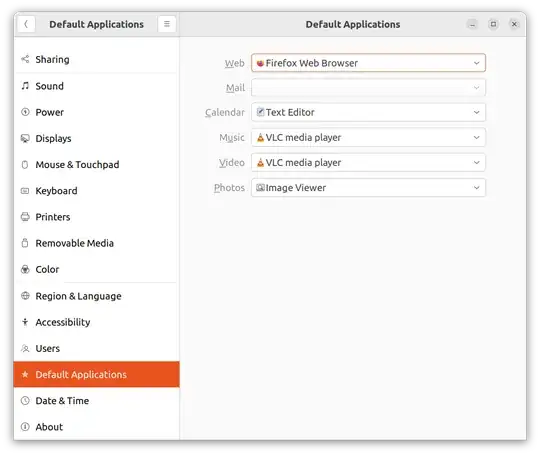The width and height of the screenshot is (540, 455).
Task: Open the Region & Language panel
Action: [x=96, y=296]
